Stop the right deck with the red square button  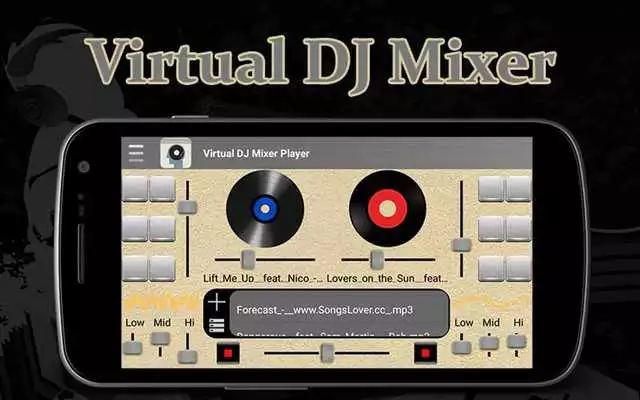click(x=425, y=353)
